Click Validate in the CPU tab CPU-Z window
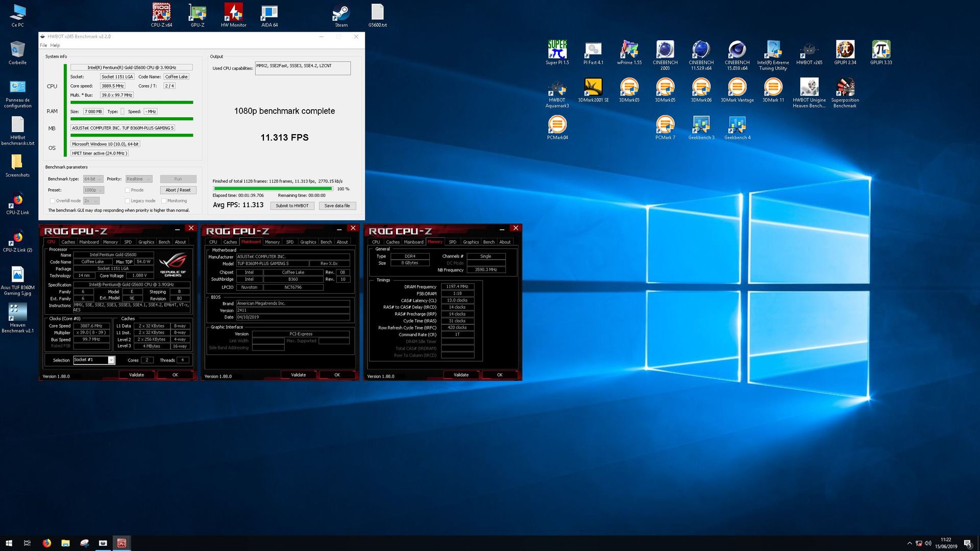 (136, 375)
